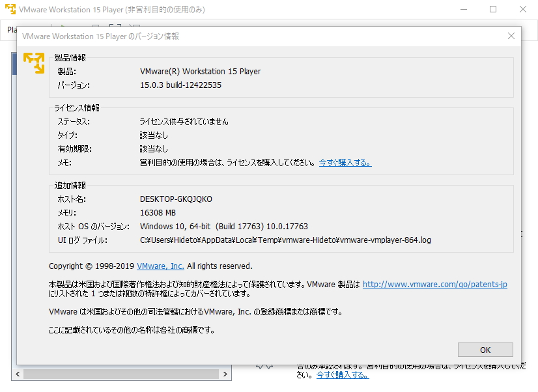This screenshot has height=392, width=538.
Task: Click the 今すぐ購入する link in the memo row
Action: pyautogui.click(x=345, y=162)
